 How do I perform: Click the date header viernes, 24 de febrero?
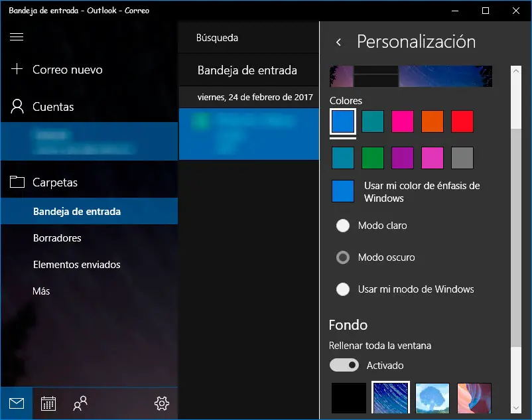coord(249,98)
